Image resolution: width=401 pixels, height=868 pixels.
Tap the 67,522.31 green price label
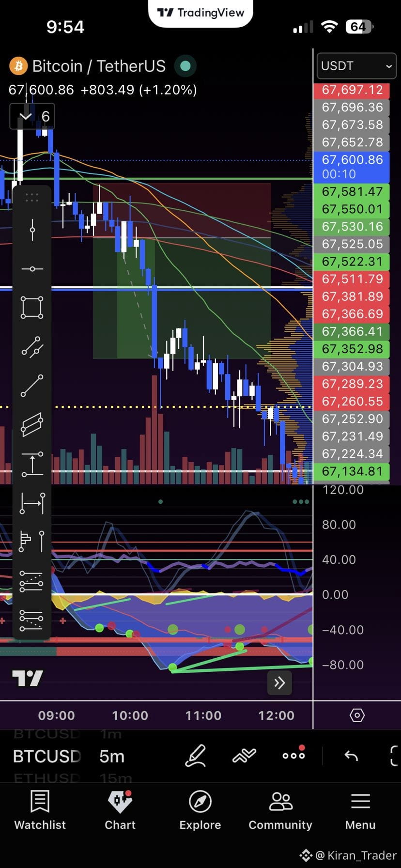352,261
